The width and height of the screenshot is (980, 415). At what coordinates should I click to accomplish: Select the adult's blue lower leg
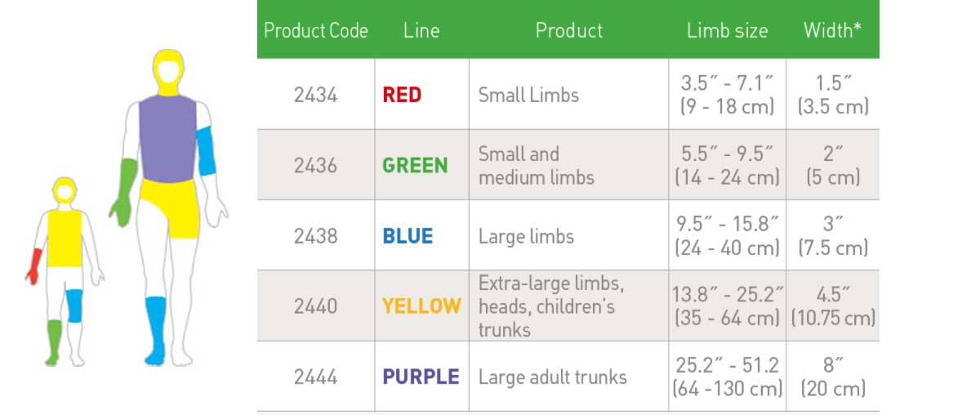(155, 327)
